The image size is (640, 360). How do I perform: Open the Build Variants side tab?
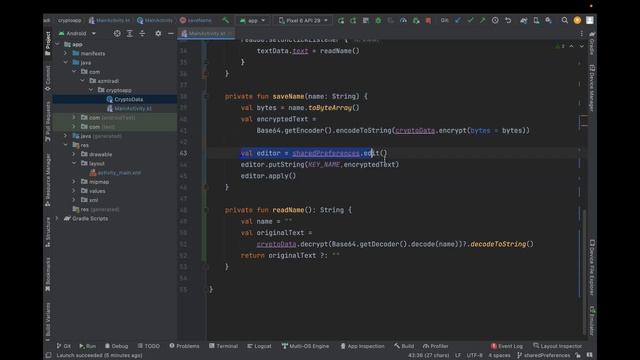click(48, 322)
